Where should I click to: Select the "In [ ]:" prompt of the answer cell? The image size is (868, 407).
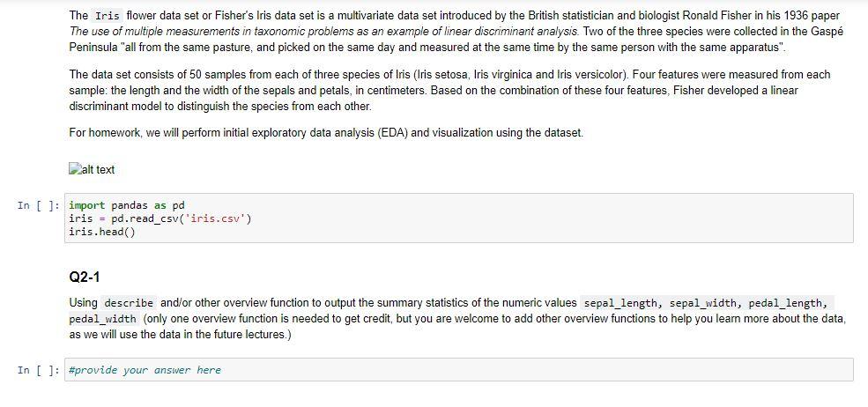click(39, 370)
